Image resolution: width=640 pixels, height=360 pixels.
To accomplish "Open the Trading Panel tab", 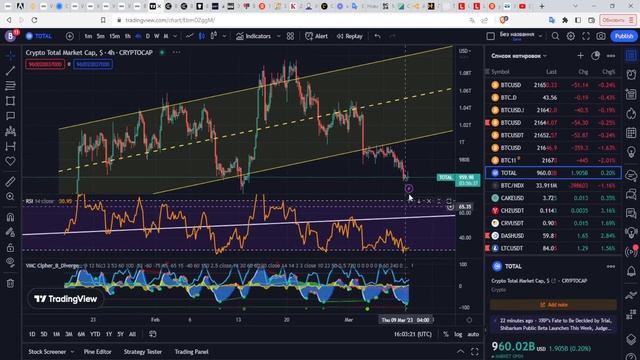I will 191,352.
